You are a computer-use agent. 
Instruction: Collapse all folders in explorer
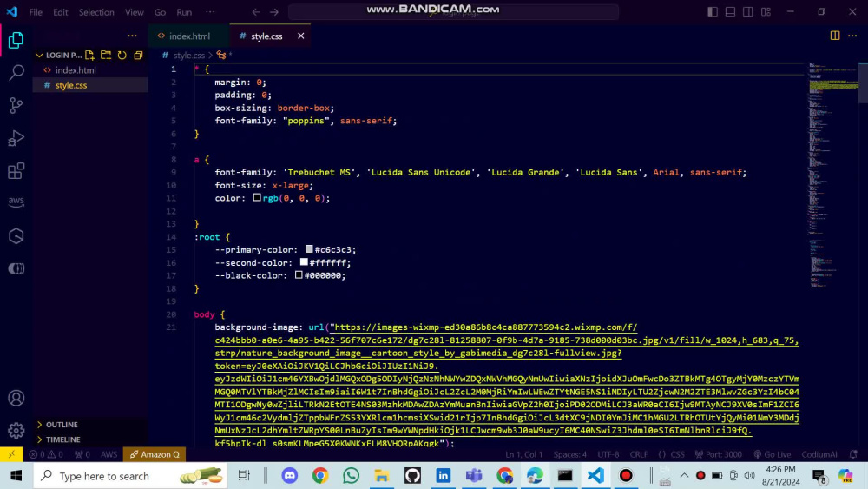[138, 56]
